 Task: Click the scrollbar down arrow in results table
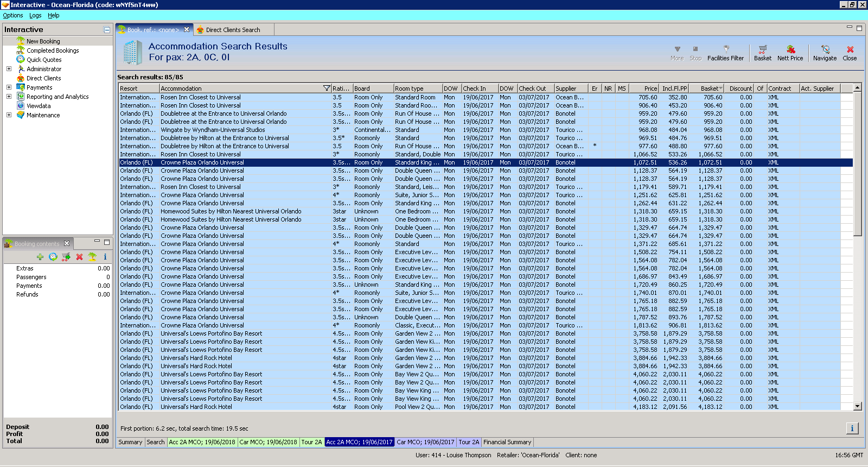click(x=857, y=406)
